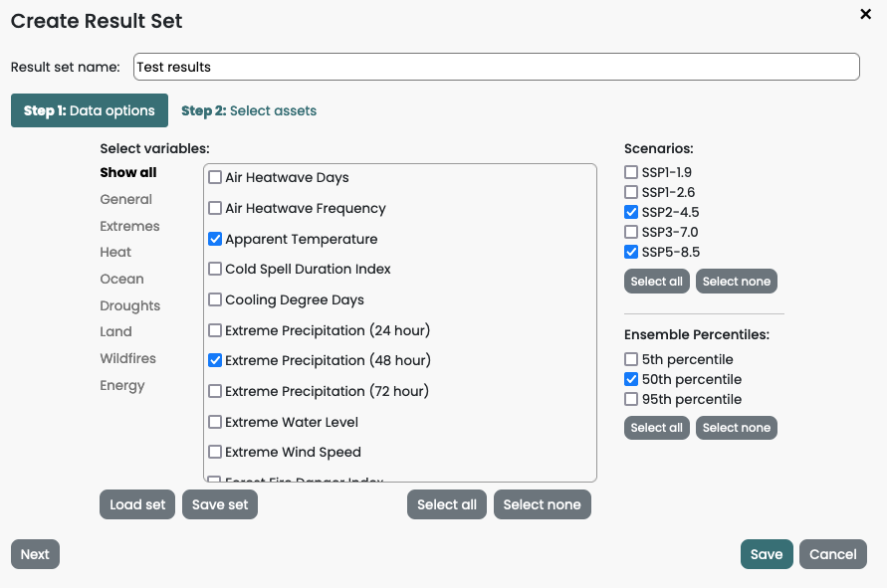887x588 pixels.
Task: Enable the SSP1-1.9 scenario
Action: coord(631,172)
